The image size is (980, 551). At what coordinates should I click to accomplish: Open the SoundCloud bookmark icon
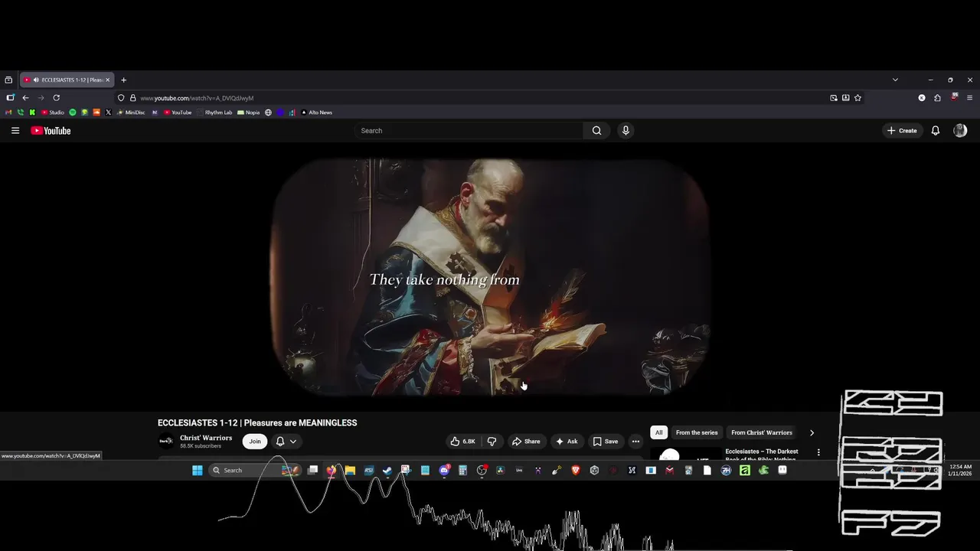coord(96,112)
